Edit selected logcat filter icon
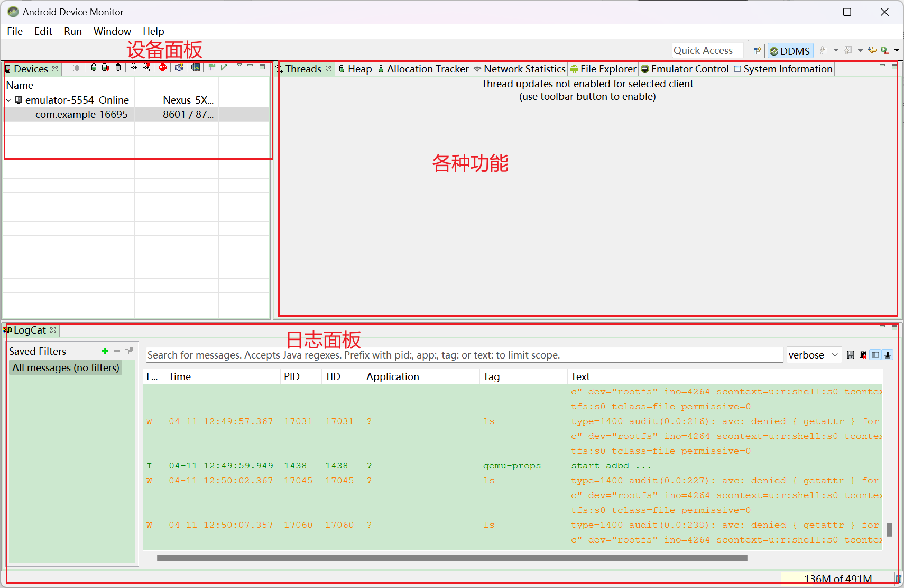Image resolution: width=904 pixels, height=588 pixels. tap(129, 351)
